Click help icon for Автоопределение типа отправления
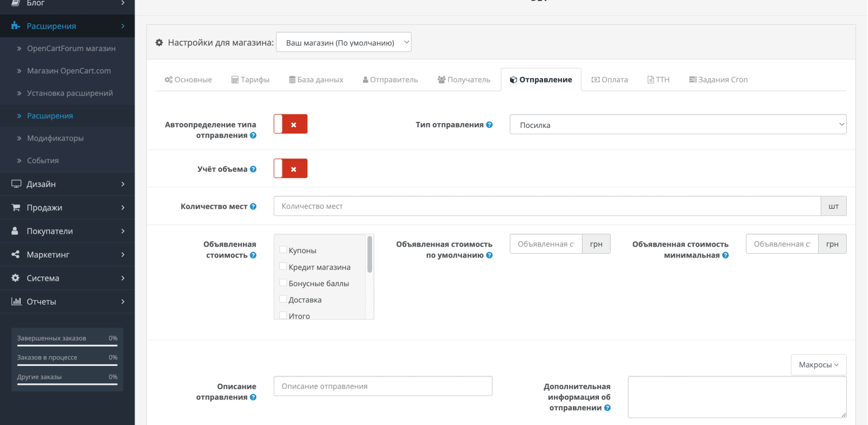Image resolution: width=868 pixels, height=425 pixels. (x=253, y=136)
